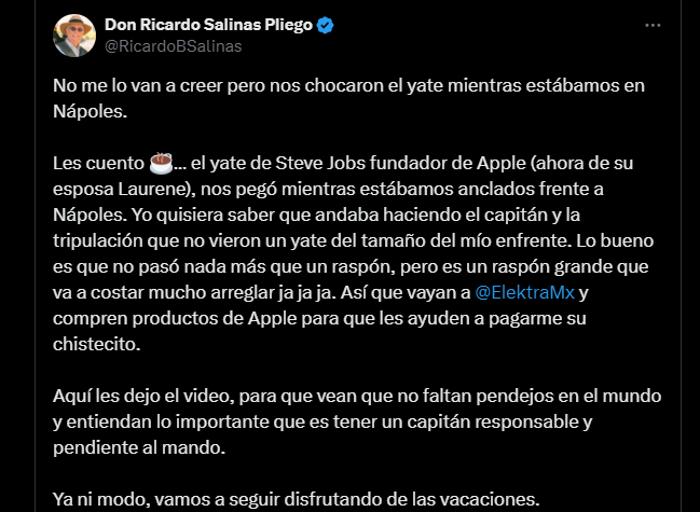Click 'pendiente al mando.' text line
Image resolution: width=700 pixels, height=512 pixels.
[139, 448]
